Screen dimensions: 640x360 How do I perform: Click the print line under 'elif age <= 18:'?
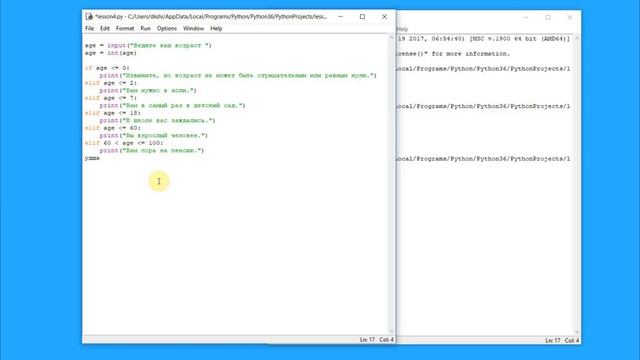[158, 120]
